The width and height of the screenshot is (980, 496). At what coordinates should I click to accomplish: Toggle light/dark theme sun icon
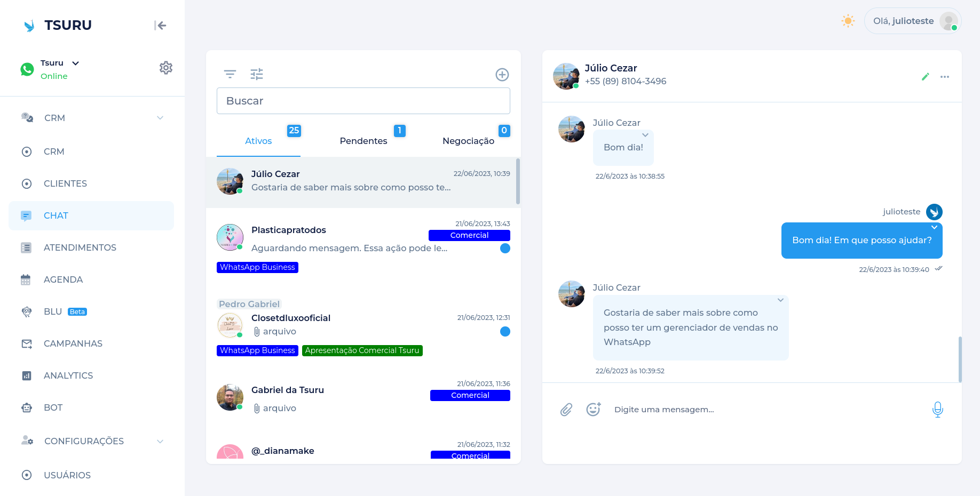pos(848,21)
